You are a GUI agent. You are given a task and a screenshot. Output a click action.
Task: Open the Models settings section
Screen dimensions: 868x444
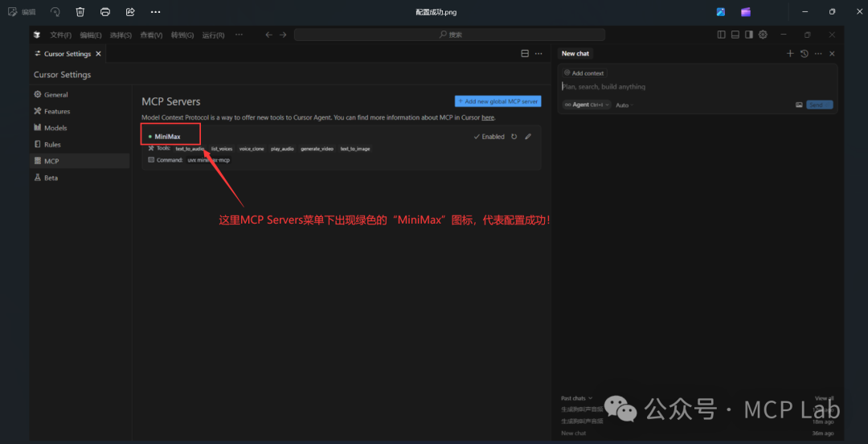pos(80,128)
